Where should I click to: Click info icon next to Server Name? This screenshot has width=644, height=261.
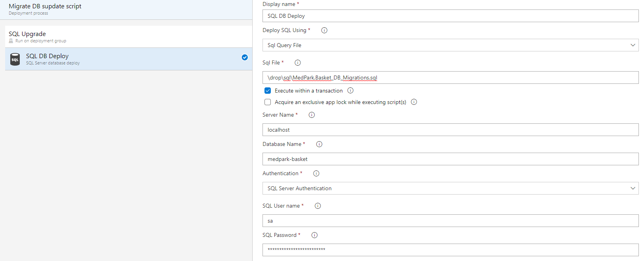click(x=312, y=115)
